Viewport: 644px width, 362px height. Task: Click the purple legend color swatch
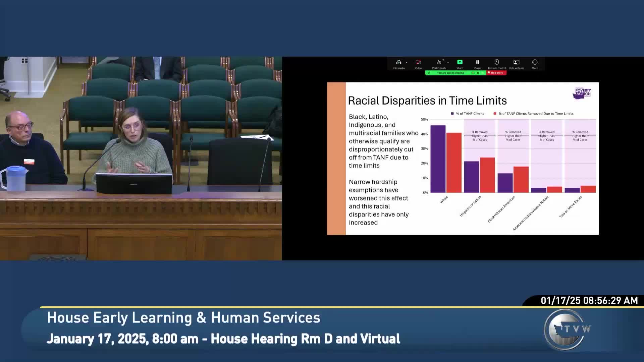pos(452,114)
